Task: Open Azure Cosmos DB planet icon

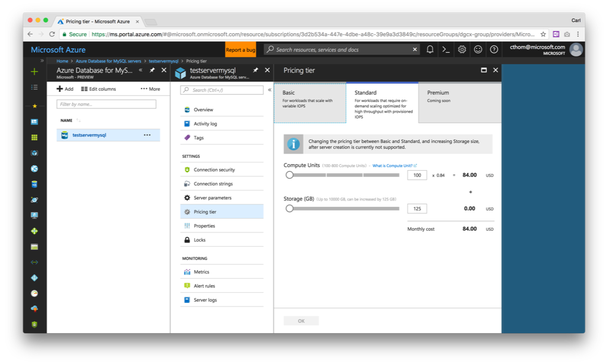Action: (34, 200)
